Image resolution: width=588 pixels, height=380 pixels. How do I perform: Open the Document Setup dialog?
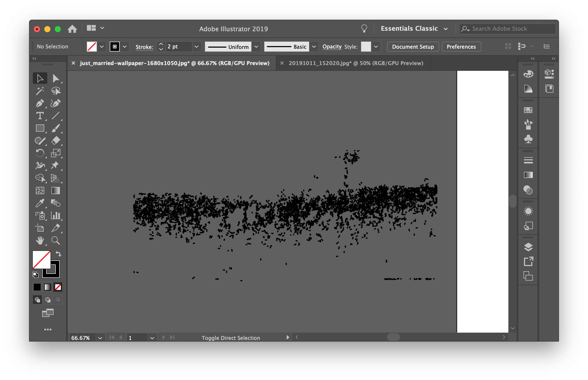[x=413, y=47]
